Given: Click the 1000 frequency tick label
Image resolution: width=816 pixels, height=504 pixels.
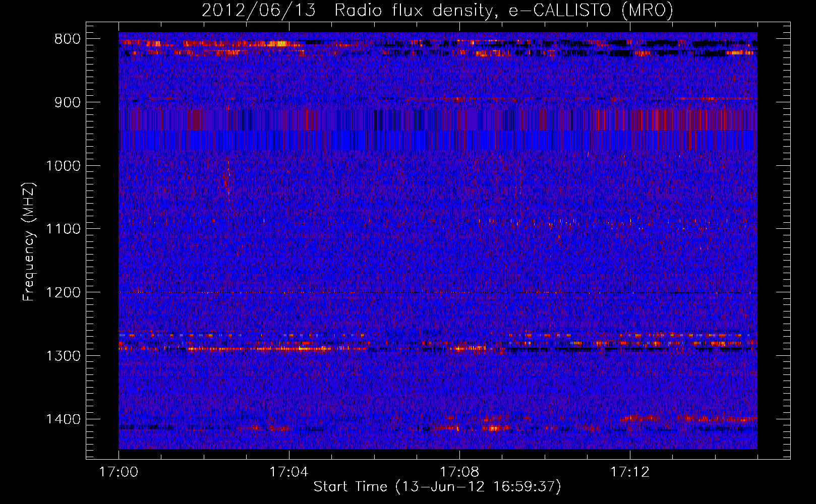Looking at the screenshot, I should [63, 166].
